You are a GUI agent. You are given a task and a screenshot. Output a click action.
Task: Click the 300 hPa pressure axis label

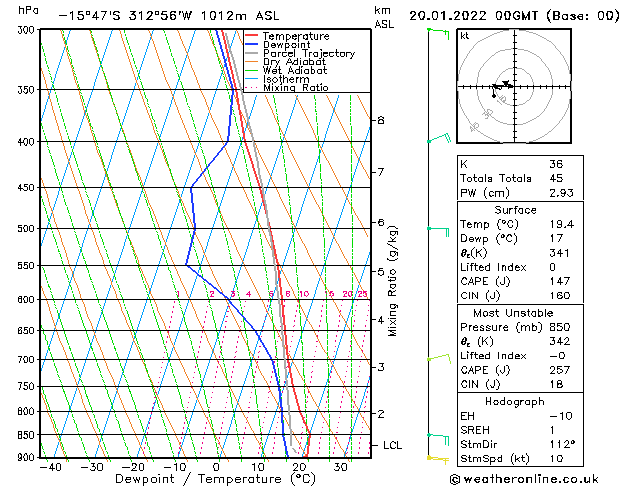[26, 30]
